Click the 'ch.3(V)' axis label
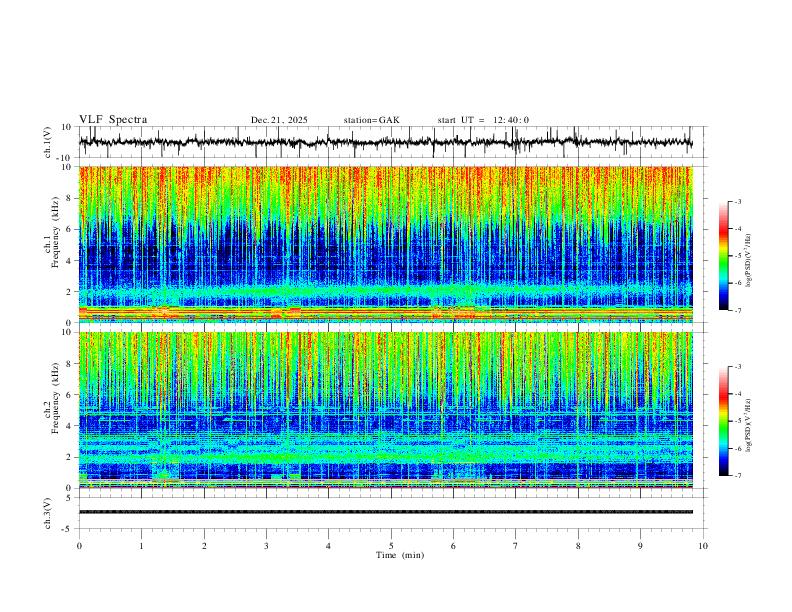 48,513
